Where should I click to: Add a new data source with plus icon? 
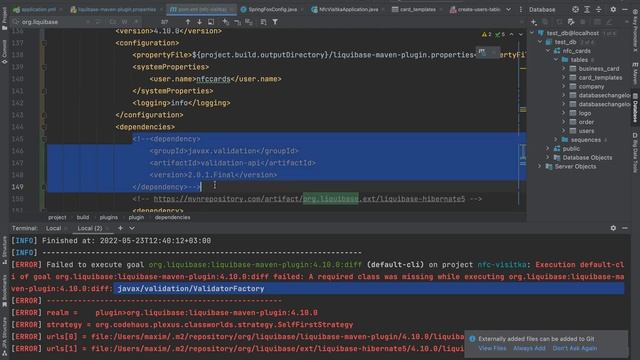pos(534,22)
